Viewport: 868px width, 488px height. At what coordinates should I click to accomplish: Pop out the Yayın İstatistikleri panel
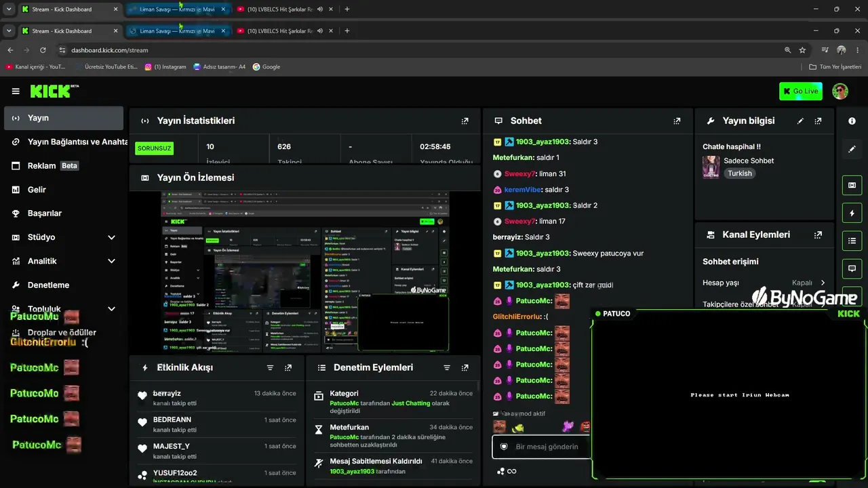pyautogui.click(x=465, y=121)
